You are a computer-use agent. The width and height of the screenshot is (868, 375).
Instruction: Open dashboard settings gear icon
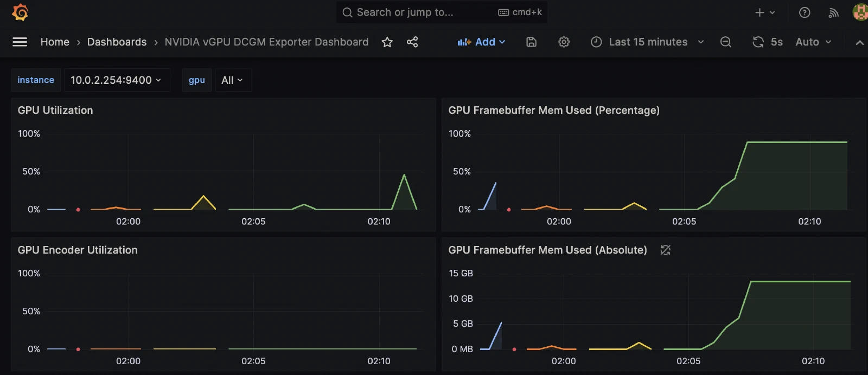pos(564,42)
